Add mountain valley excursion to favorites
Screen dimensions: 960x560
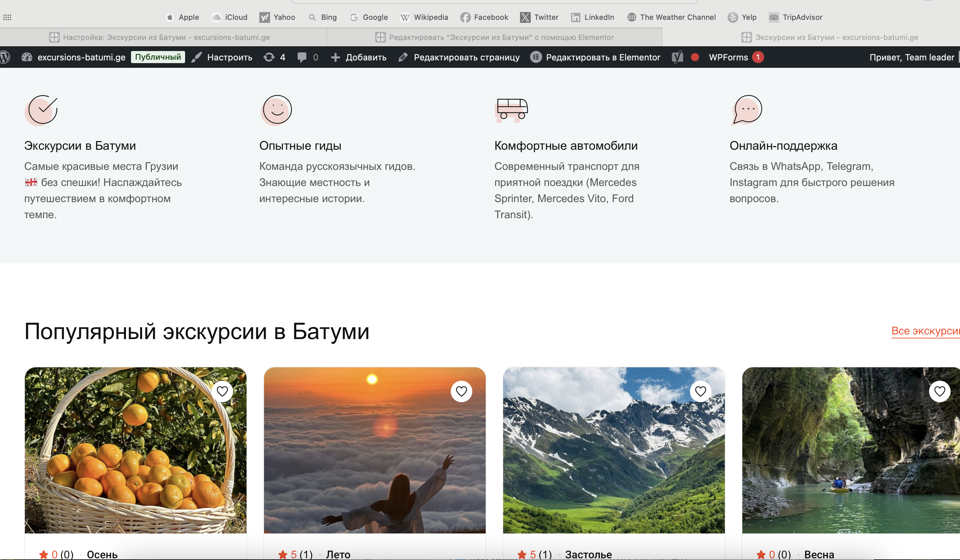tap(700, 391)
